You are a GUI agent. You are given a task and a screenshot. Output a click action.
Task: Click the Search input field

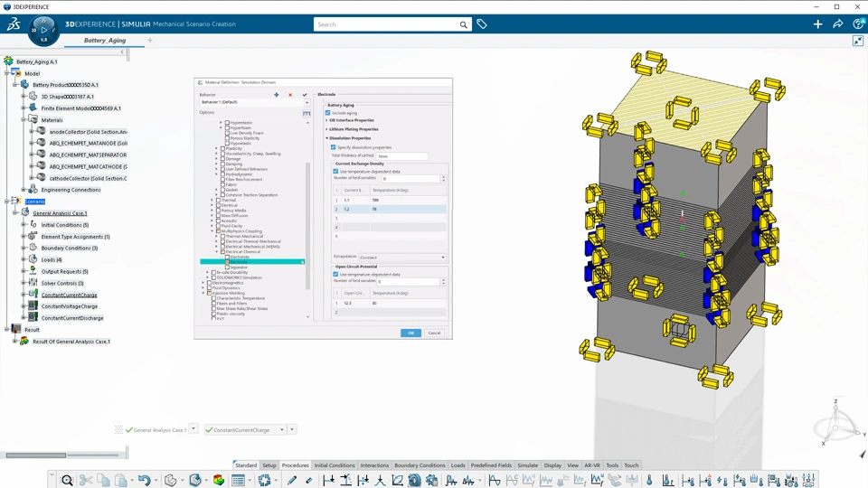click(386, 24)
